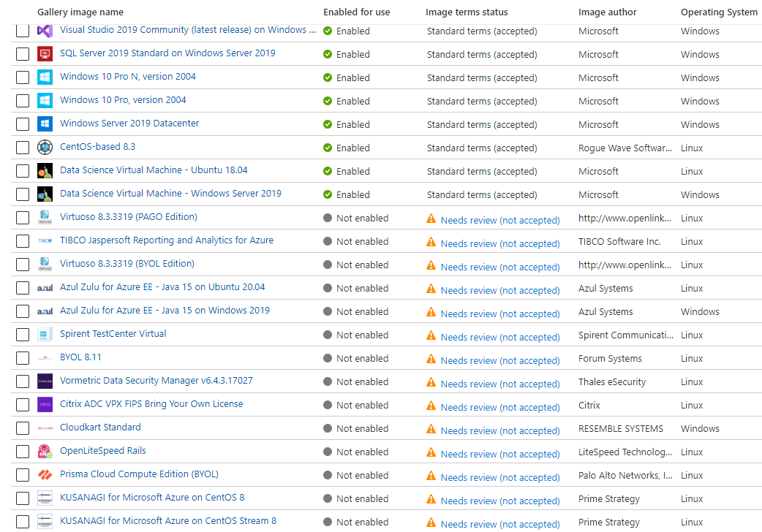
Task: Check the checkbox for Windows Server 2019 Datacenter
Action: [22, 123]
